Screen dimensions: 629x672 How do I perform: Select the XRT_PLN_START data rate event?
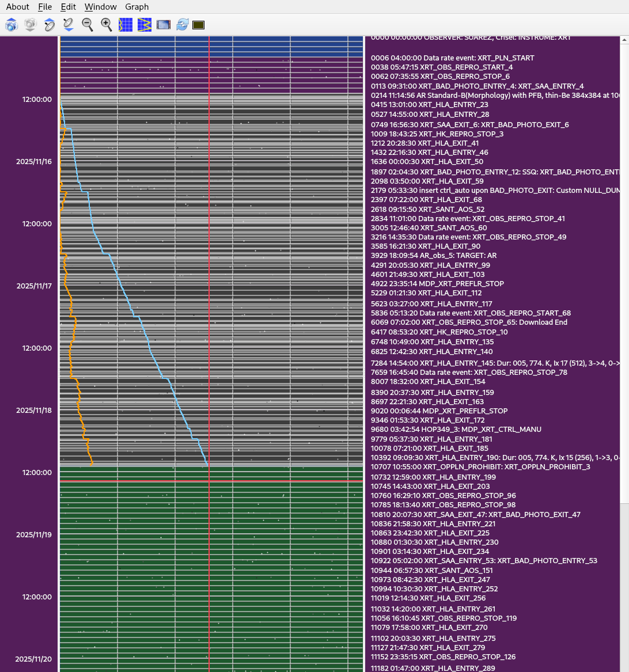click(x=452, y=58)
